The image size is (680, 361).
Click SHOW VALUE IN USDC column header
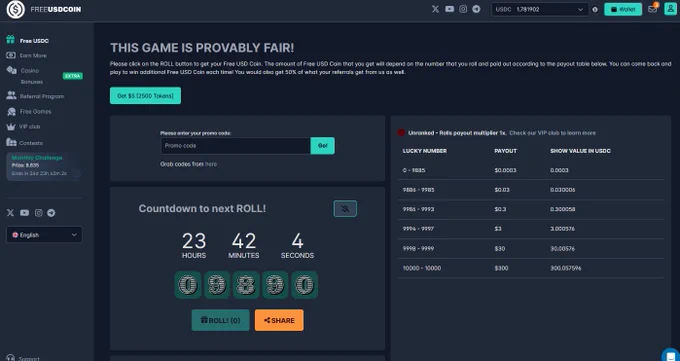580,151
